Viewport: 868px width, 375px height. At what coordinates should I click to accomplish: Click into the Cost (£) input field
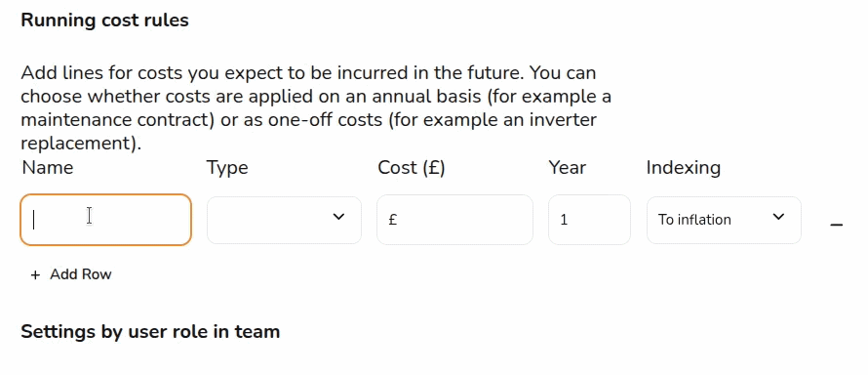click(454, 220)
